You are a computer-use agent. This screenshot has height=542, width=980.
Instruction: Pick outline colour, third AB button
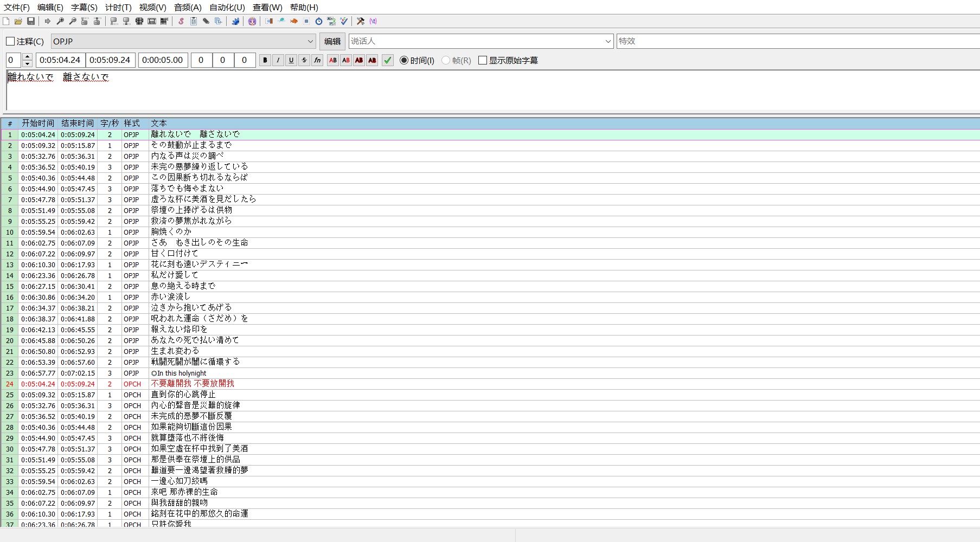(x=359, y=60)
